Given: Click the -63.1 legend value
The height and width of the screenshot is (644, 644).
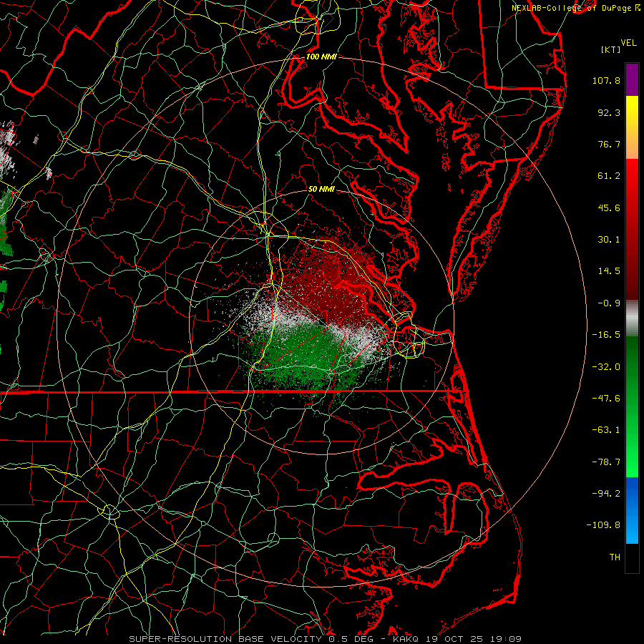Looking at the screenshot, I should (606, 430).
